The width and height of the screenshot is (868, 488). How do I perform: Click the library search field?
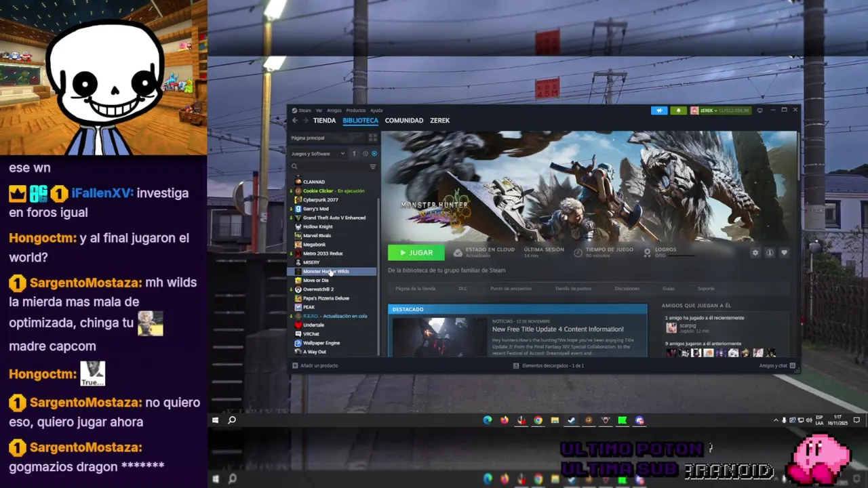tap(329, 167)
